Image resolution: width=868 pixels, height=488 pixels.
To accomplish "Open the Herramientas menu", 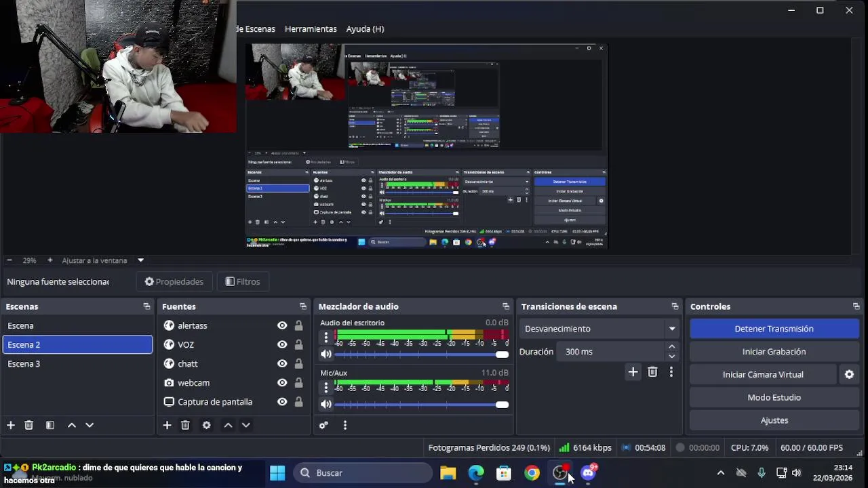I will click(x=311, y=29).
